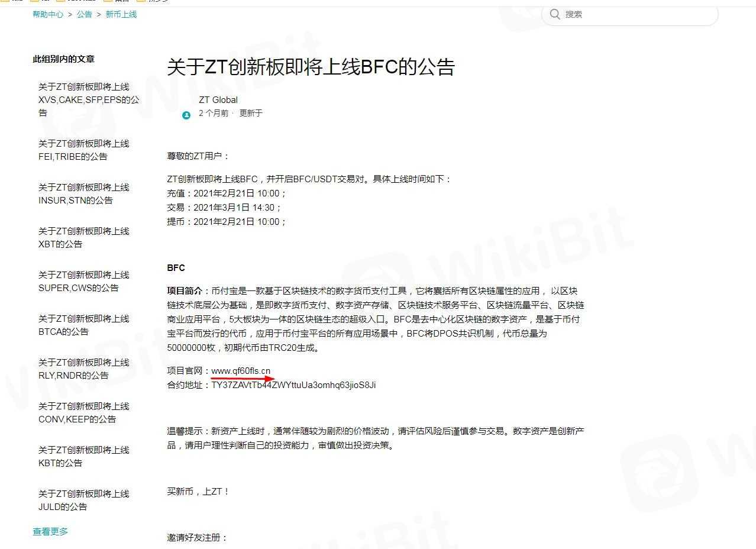
Task: Go to 公告 breadcrumb link
Action: click(x=84, y=14)
